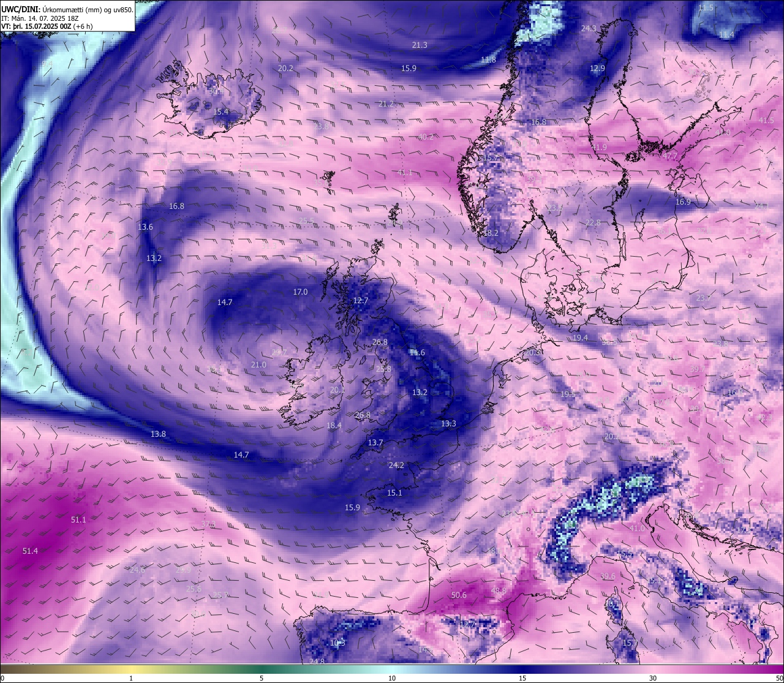Select the 22.8 value label
Viewport: 784px width, 683px height.
[592, 223]
